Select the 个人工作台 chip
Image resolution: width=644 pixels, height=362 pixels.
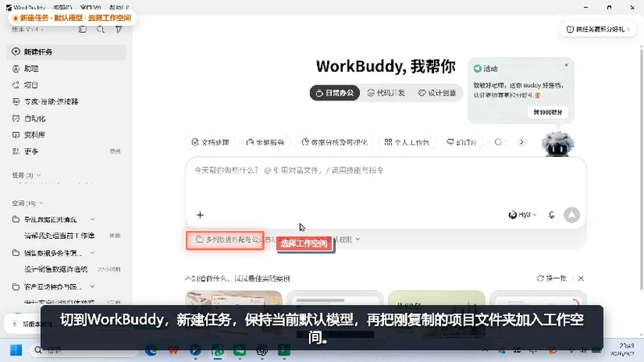pyautogui.click(x=407, y=142)
